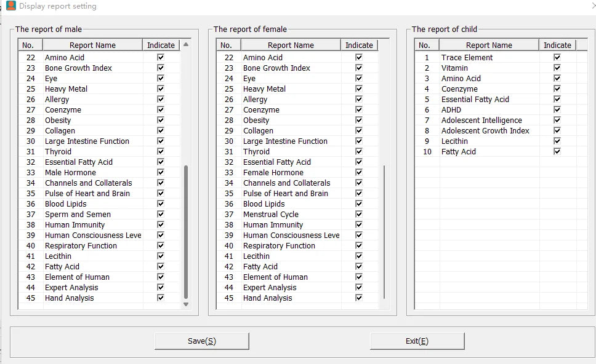The height and width of the screenshot is (364, 596).
Task: Toggle Male Hormone indicate checkbox
Action: 161,172
